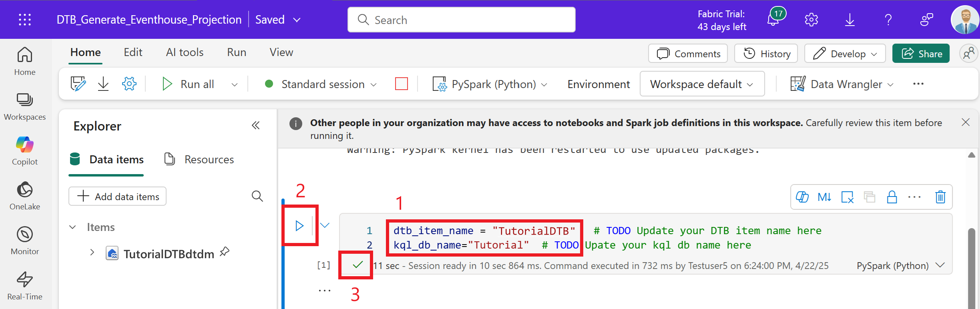Open the app launcher waffle menu
This screenshot has width=980, height=309.
(x=25, y=20)
